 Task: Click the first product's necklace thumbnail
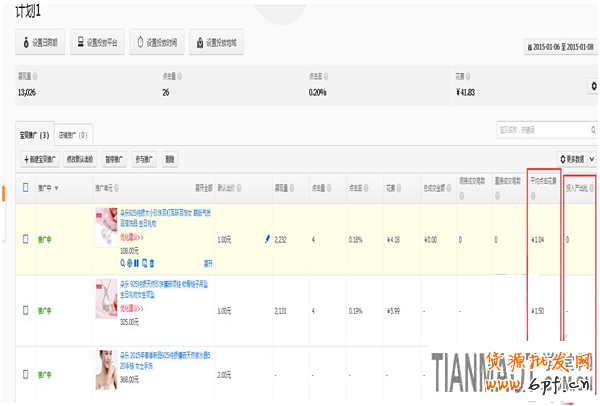pos(106,227)
